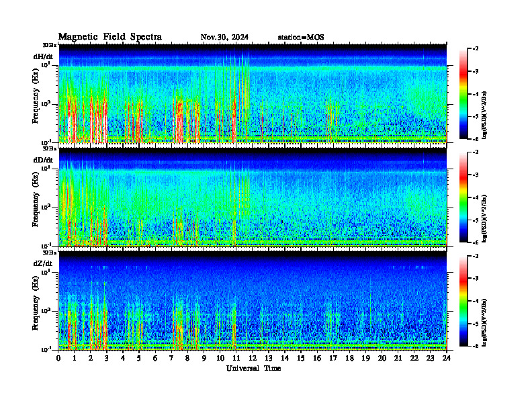This screenshot has height=411, width=532.
Task: Click hour tick label "11" on time axis
Action: 236,359
